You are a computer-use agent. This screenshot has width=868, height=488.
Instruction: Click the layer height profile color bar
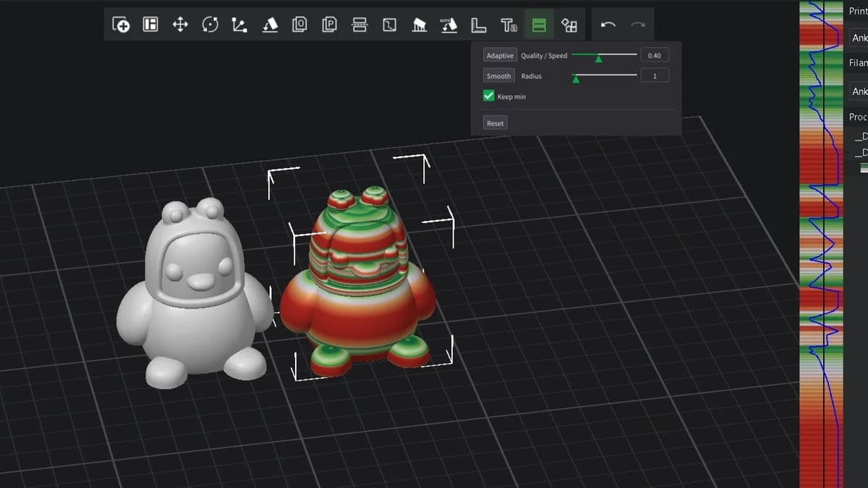pyautogui.click(x=821, y=244)
